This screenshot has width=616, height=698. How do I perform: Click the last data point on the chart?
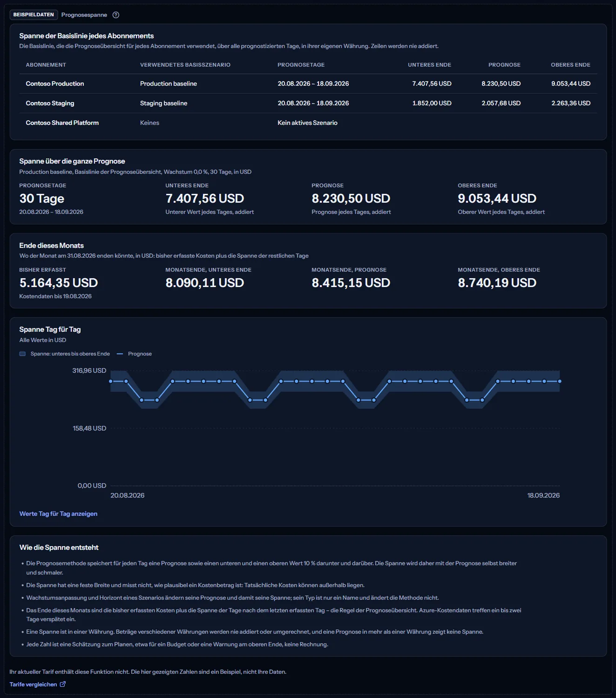(x=560, y=381)
